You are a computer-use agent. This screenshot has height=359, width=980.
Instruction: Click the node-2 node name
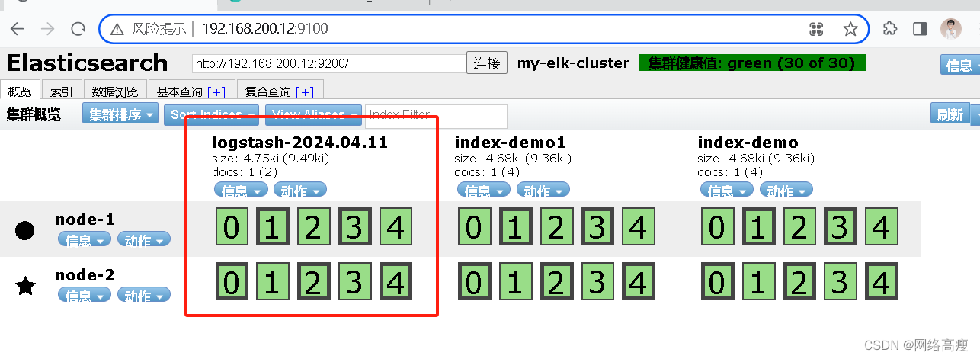click(85, 275)
